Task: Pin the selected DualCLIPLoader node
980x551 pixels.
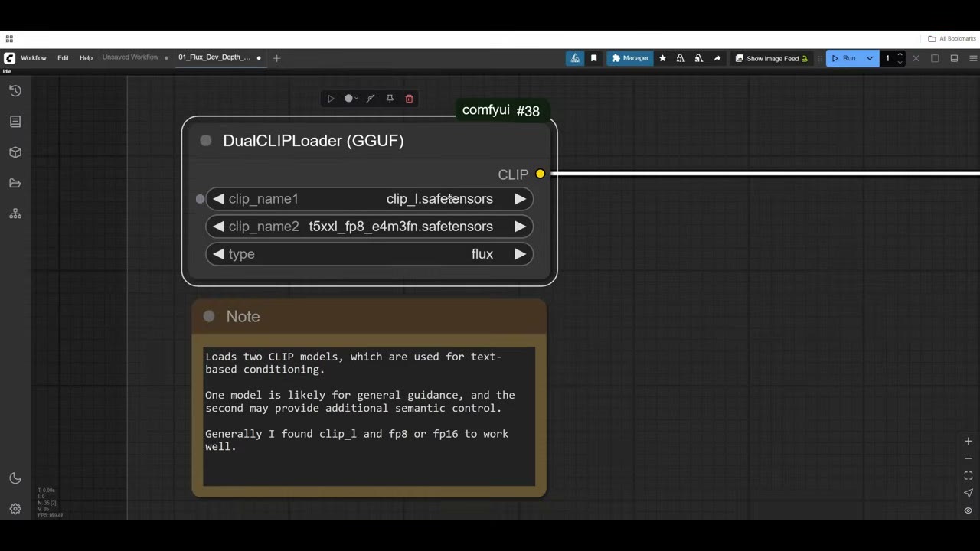Action: [390, 99]
